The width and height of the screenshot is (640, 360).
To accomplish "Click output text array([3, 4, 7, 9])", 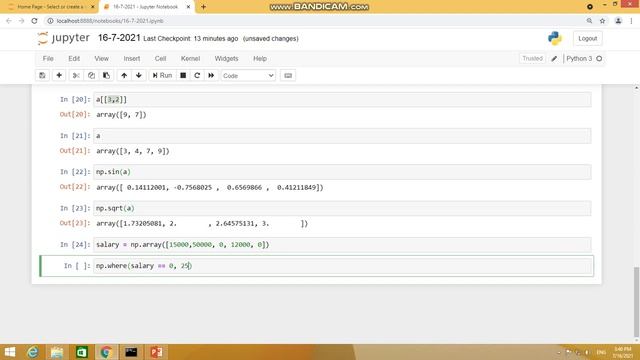I will (133, 151).
